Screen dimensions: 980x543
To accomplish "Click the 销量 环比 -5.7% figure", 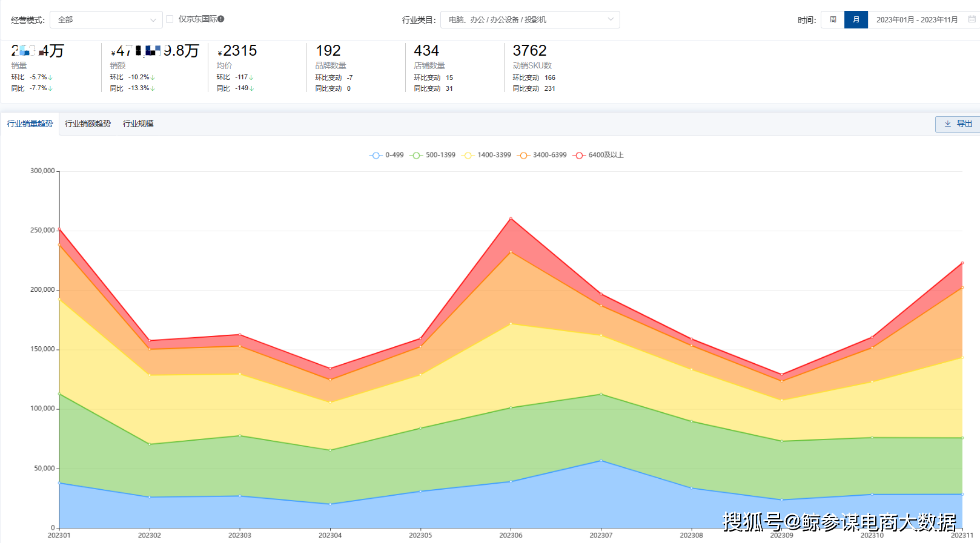I will (x=41, y=77).
